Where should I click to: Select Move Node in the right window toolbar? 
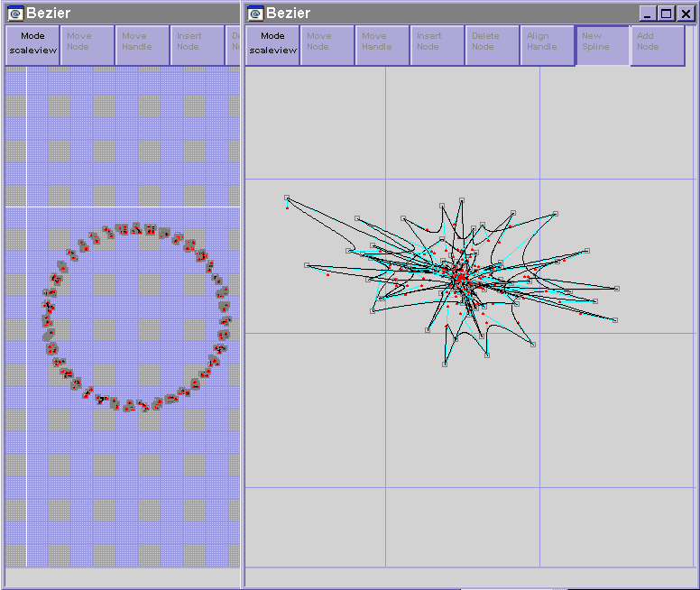pyautogui.click(x=327, y=44)
